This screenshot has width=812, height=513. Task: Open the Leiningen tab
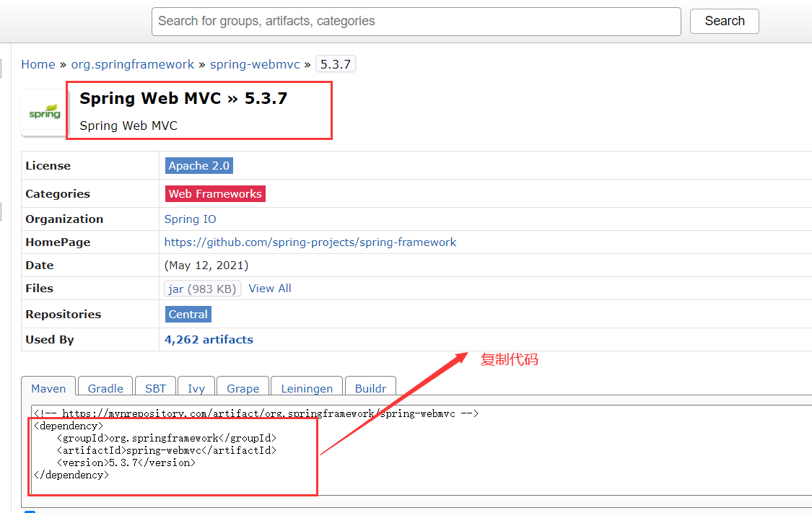click(306, 388)
